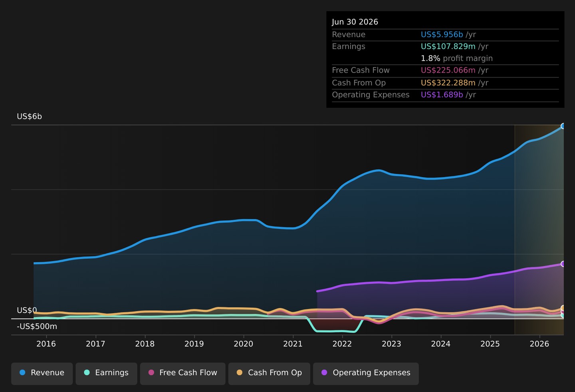Click the Jun 30 2026 tooltip date

[355, 22]
